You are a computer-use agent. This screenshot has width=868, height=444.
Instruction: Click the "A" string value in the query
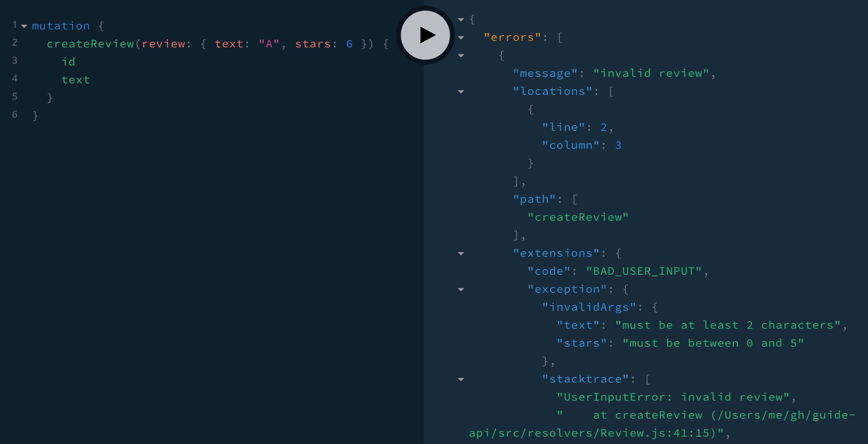coord(269,44)
